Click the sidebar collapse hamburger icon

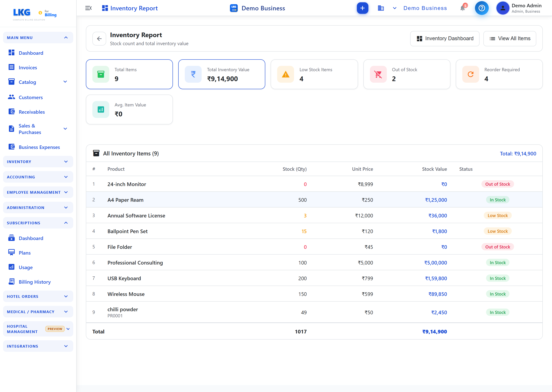click(x=89, y=8)
